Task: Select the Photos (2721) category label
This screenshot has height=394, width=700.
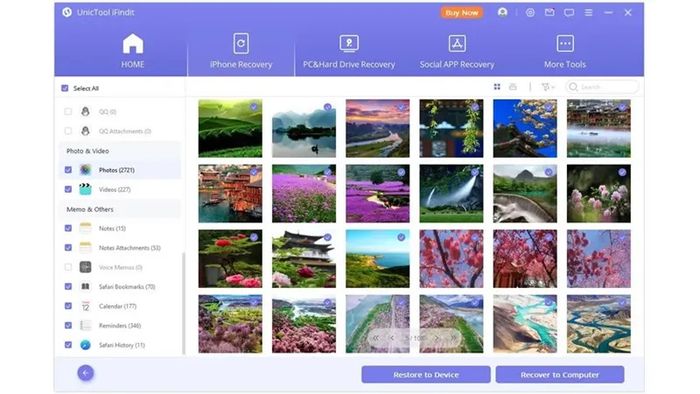Action: click(x=117, y=170)
